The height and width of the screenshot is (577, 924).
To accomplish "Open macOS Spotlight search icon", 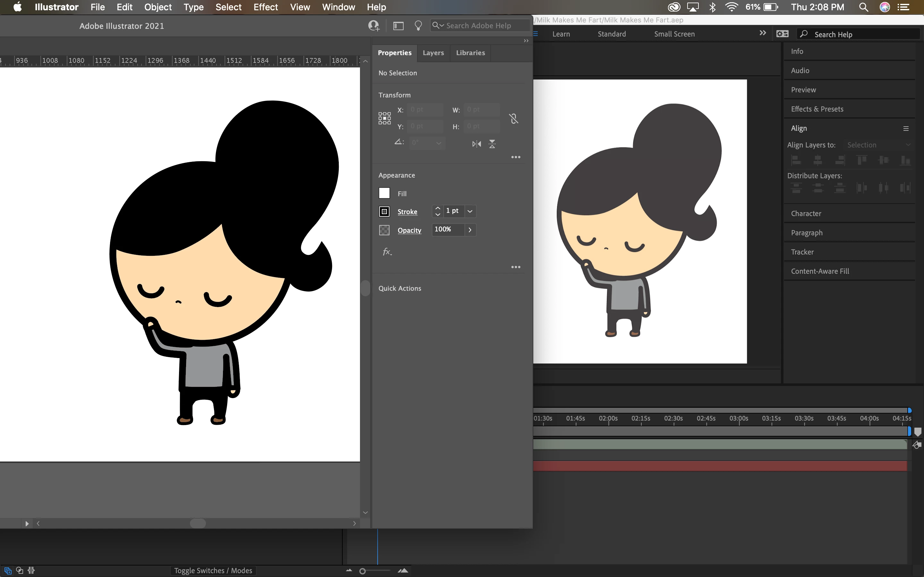I will [864, 7].
